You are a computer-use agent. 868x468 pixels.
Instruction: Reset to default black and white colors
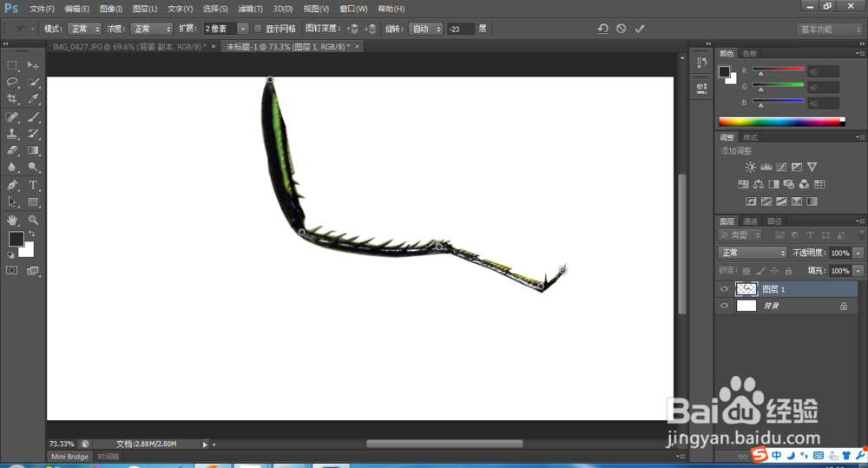coord(10,254)
